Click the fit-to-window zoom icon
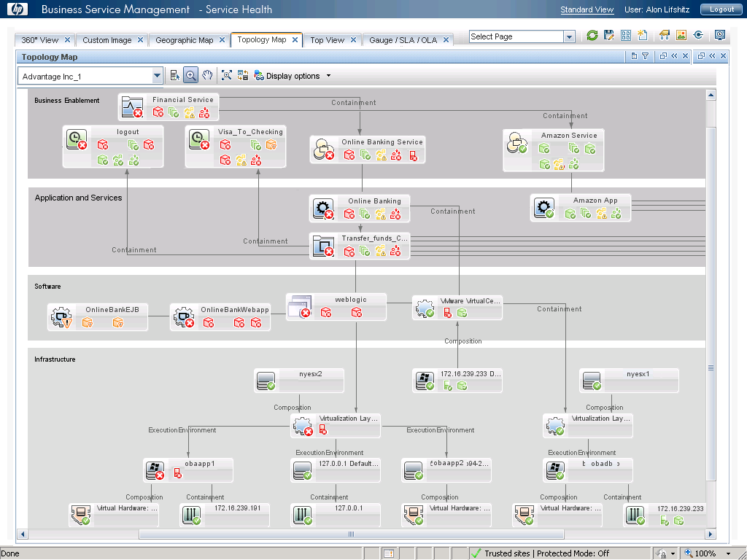This screenshot has width=747, height=560. point(227,75)
